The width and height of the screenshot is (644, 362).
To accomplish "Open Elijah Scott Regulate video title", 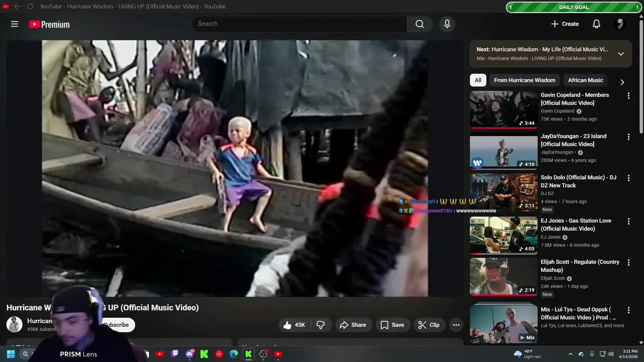I will point(580,266).
